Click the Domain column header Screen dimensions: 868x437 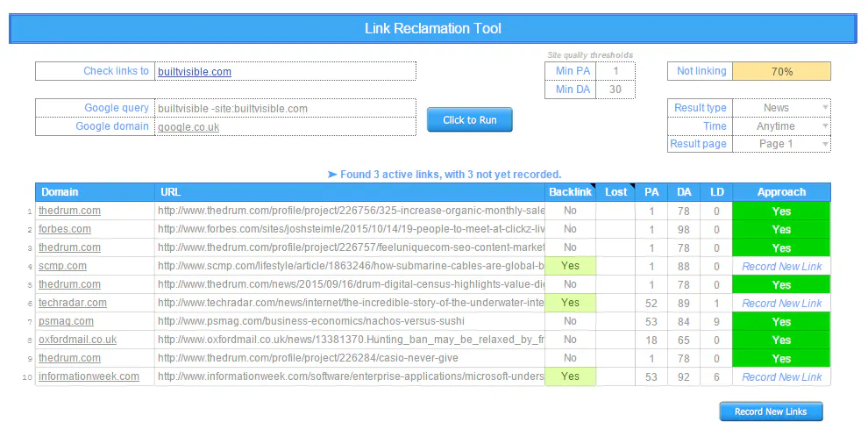click(x=96, y=191)
